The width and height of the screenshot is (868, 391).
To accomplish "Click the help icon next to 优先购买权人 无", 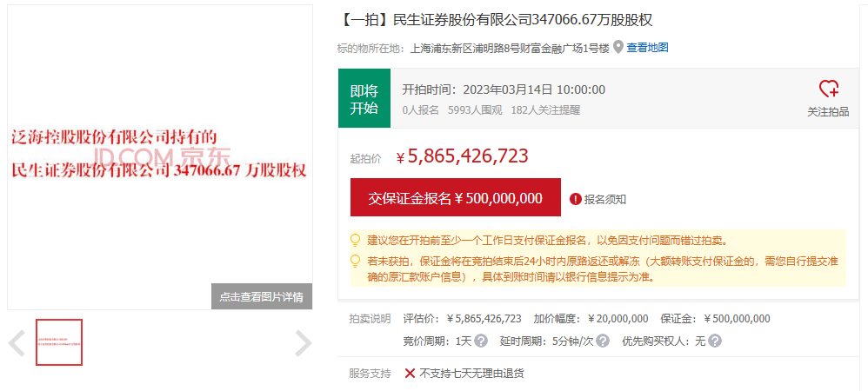I will pos(715,341).
